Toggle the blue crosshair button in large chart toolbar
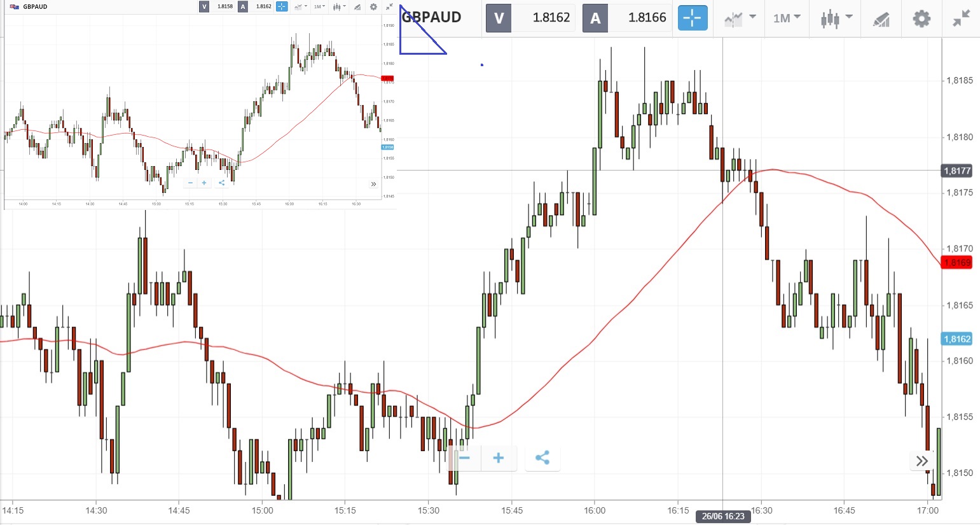 (692, 18)
